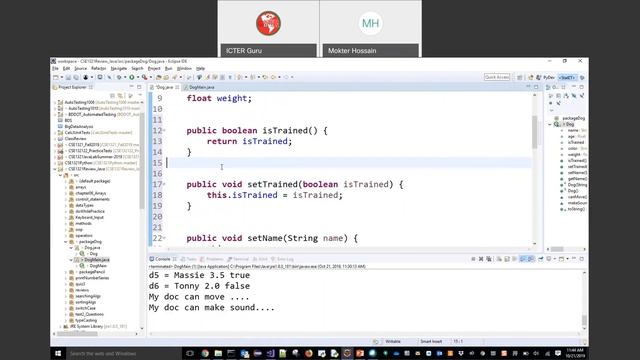Open dropdown arrow next to Debug icon
This screenshot has width=640, height=360.
pyautogui.click(x=124, y=77)
